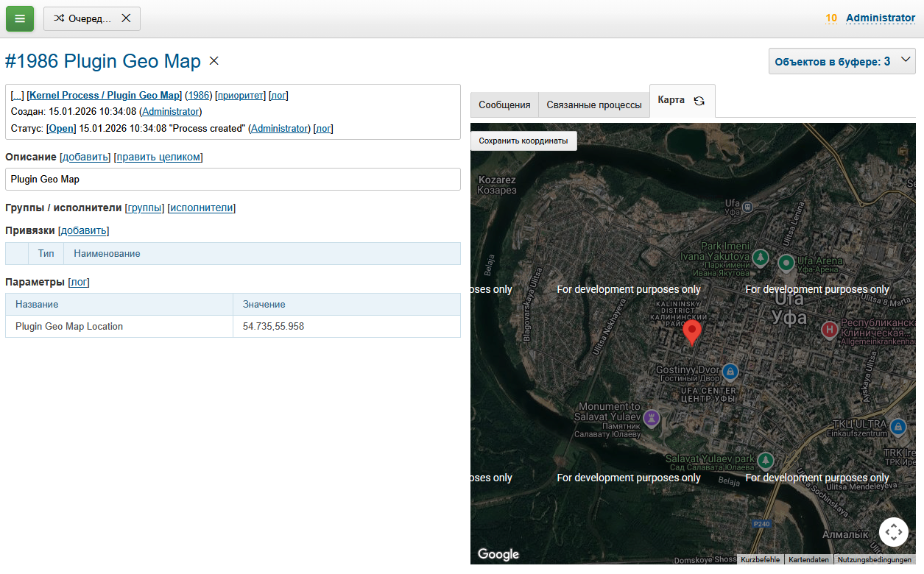Switch to the Сообщения tab
Viewport: 924px width, 574px height.
[x=504, y=104]
